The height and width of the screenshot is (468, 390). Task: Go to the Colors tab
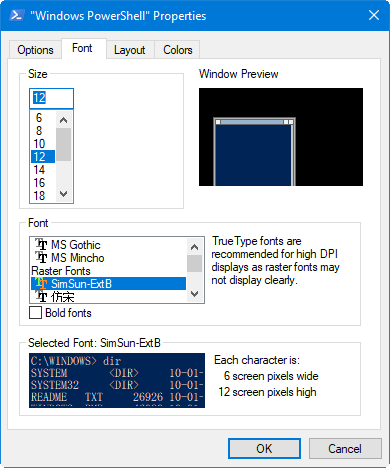coord(178,50)
